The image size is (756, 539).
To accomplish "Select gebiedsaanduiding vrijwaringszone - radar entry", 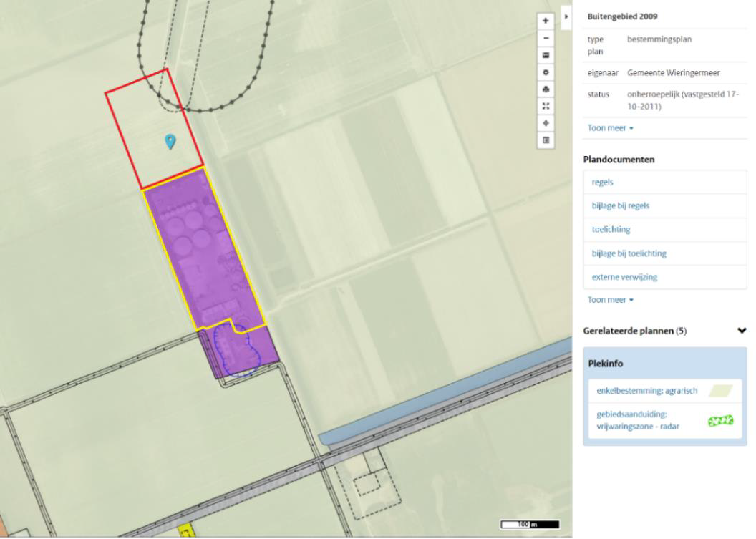I will pos(637,420).
